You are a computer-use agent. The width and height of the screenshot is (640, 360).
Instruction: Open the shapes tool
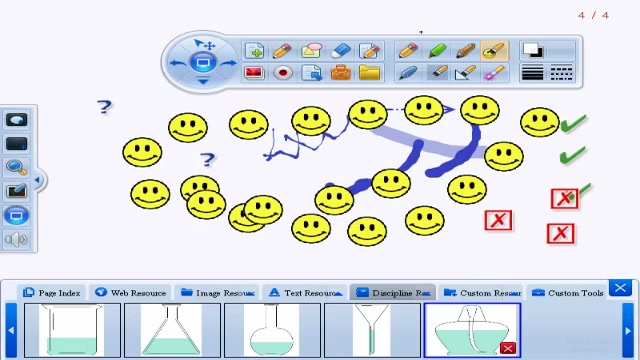(311, 51)
